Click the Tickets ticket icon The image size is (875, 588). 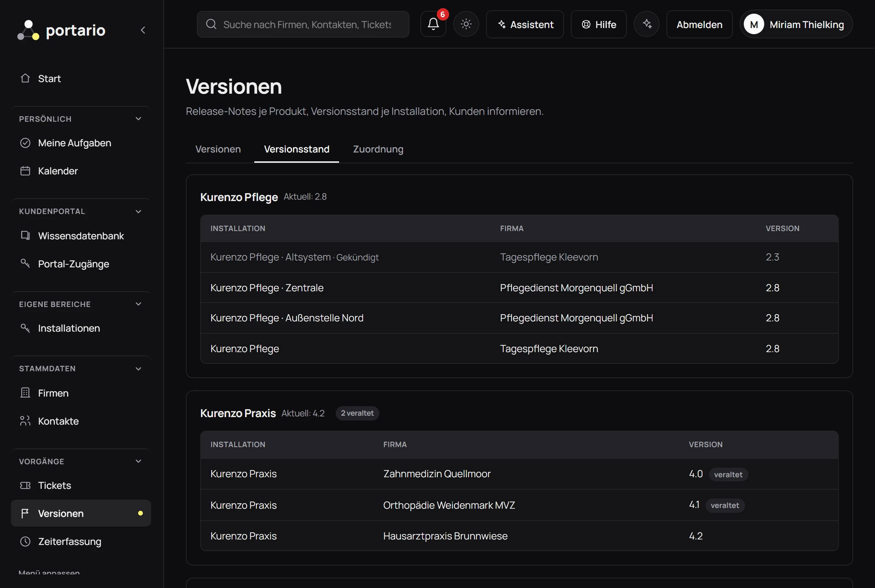25,485
